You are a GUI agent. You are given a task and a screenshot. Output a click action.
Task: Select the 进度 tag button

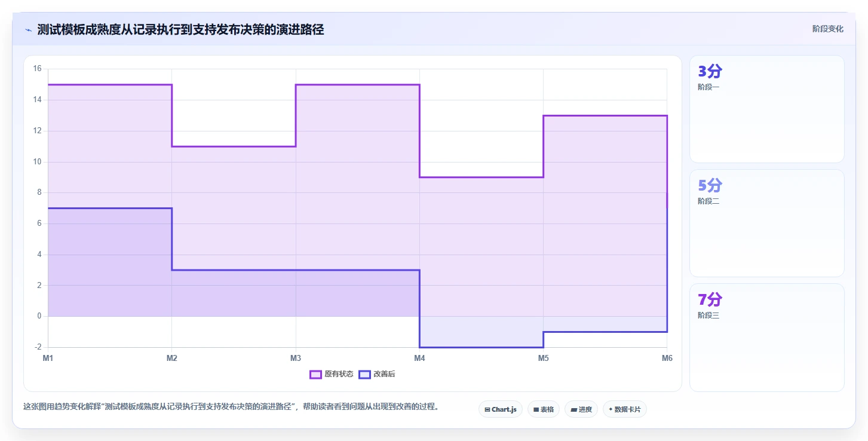(x=581, y=409)
